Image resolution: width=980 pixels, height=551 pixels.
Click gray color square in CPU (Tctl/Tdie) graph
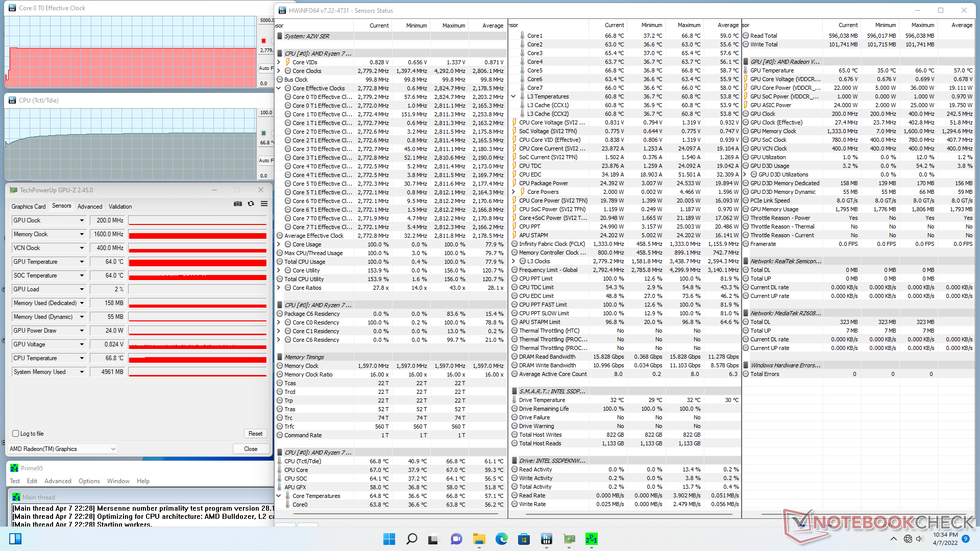263,133
